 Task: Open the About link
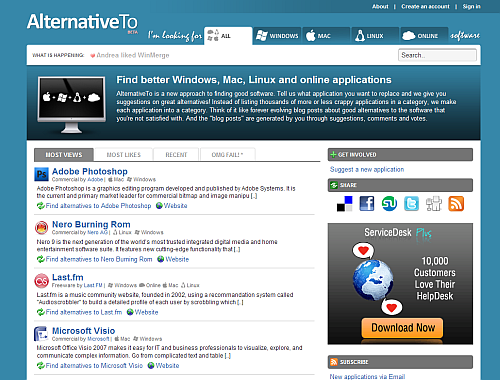[380, 6]
